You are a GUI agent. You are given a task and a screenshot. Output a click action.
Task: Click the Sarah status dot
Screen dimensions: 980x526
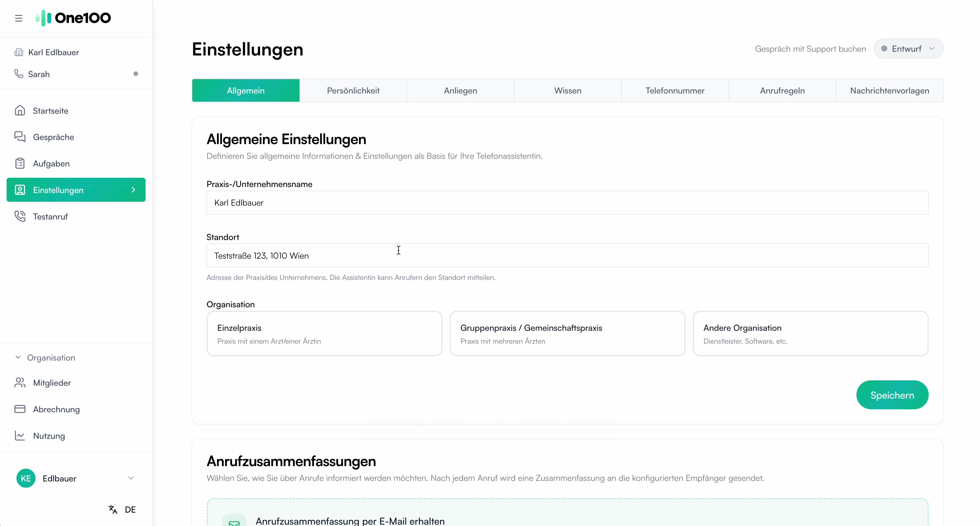point(136,74)
